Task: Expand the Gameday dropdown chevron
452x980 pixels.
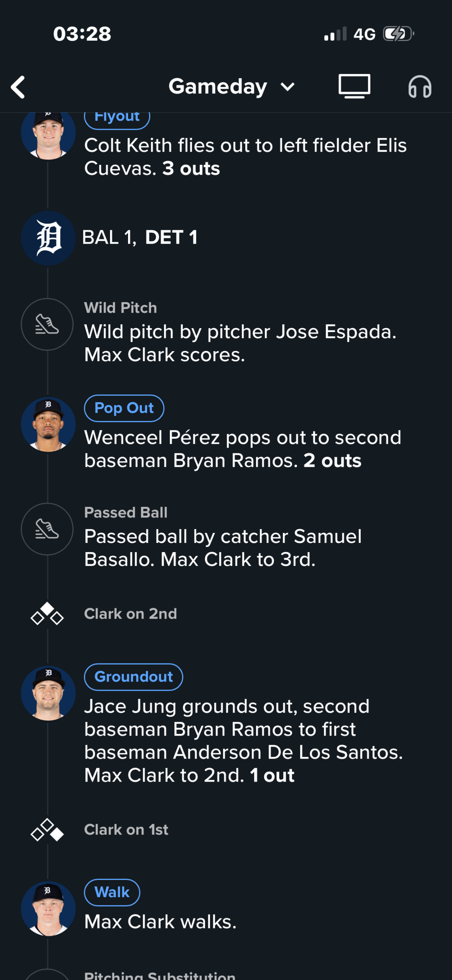Action: (x=288, y=87)
